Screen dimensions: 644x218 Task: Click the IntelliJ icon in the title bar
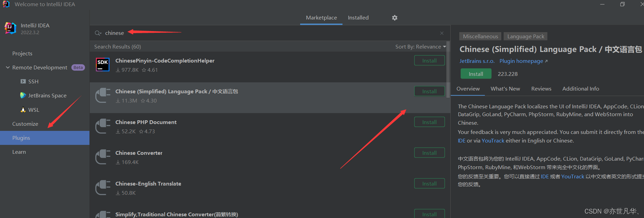coord(6,4)
